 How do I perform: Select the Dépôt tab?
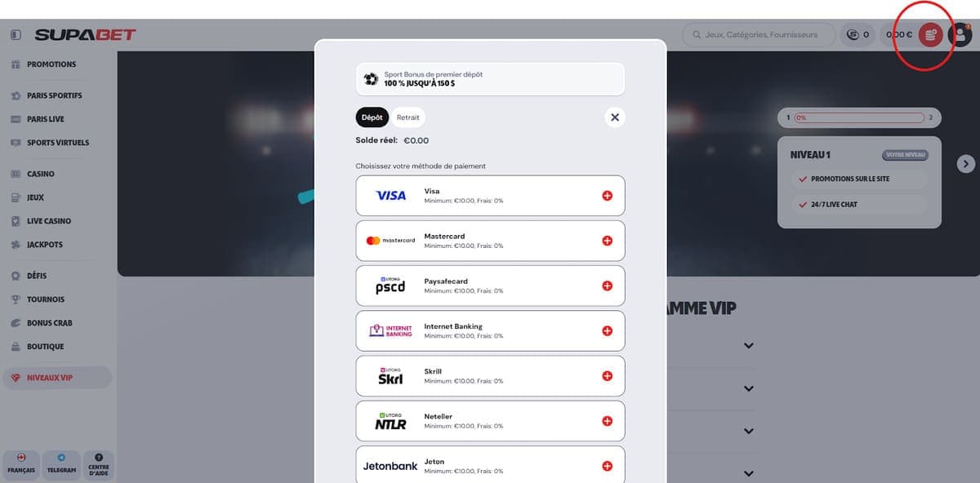coord(372,117)
